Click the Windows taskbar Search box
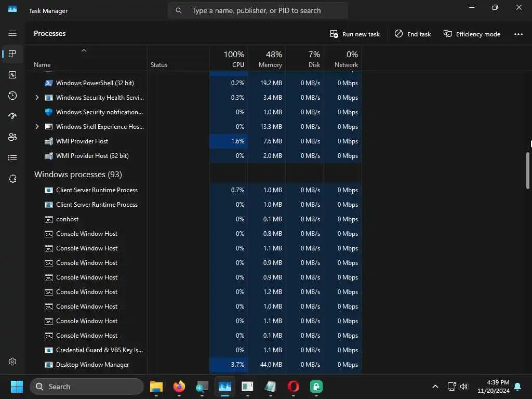 pyautogui.click(x=87, y=387)
